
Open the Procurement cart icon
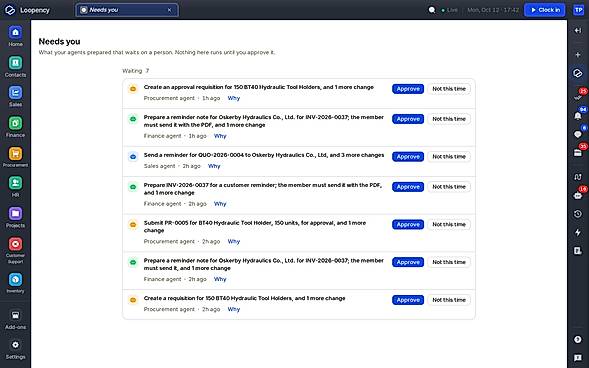coord(15,153)
